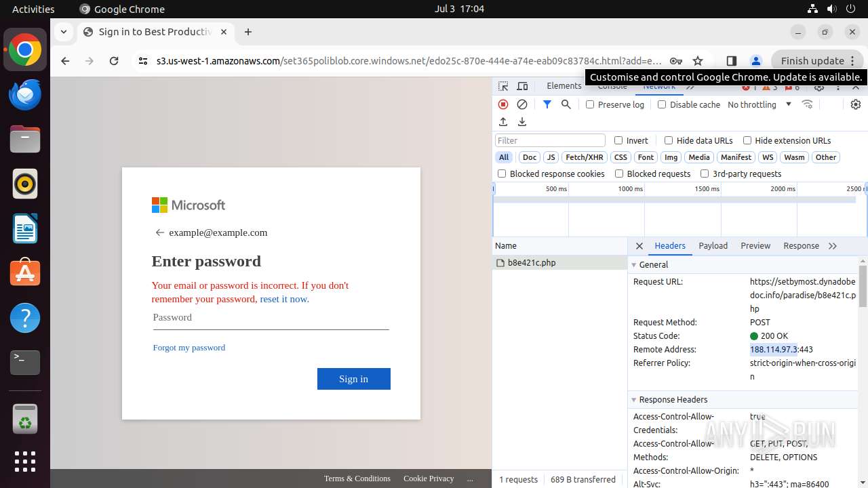Open the saved password key icon
The image size is (868, 488).
pos(675,61)
